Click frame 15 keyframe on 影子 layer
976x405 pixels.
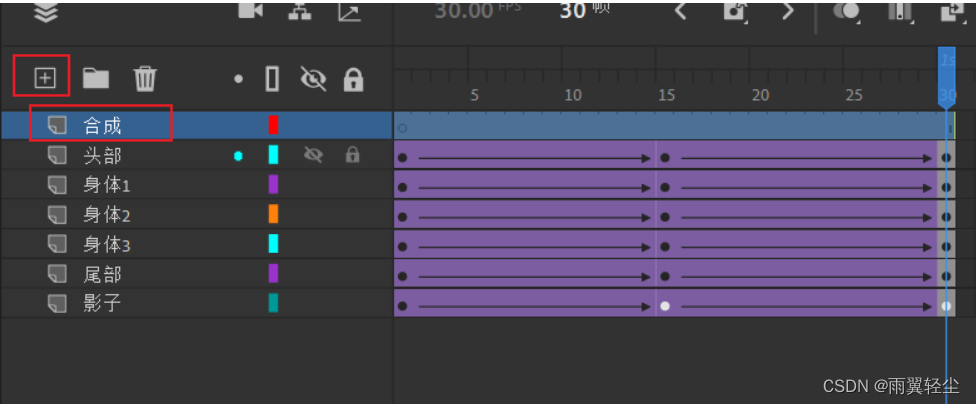665,305
